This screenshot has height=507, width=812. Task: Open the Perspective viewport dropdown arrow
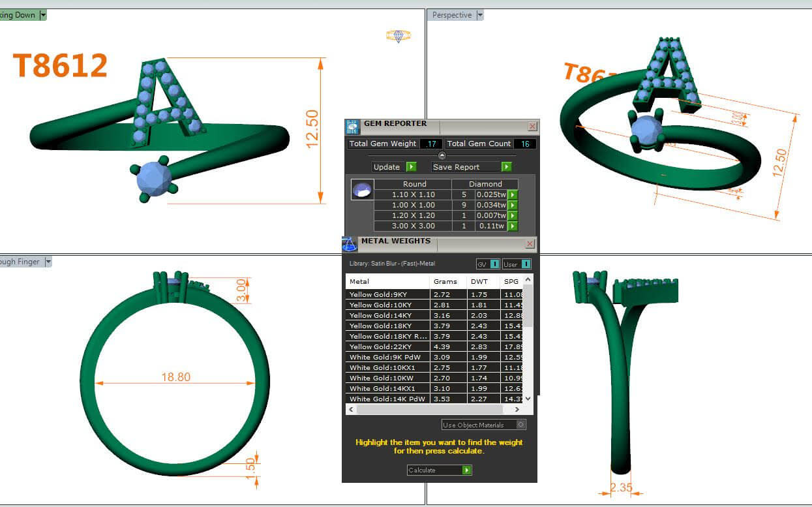pyautogui.click(x=480, y=15)
